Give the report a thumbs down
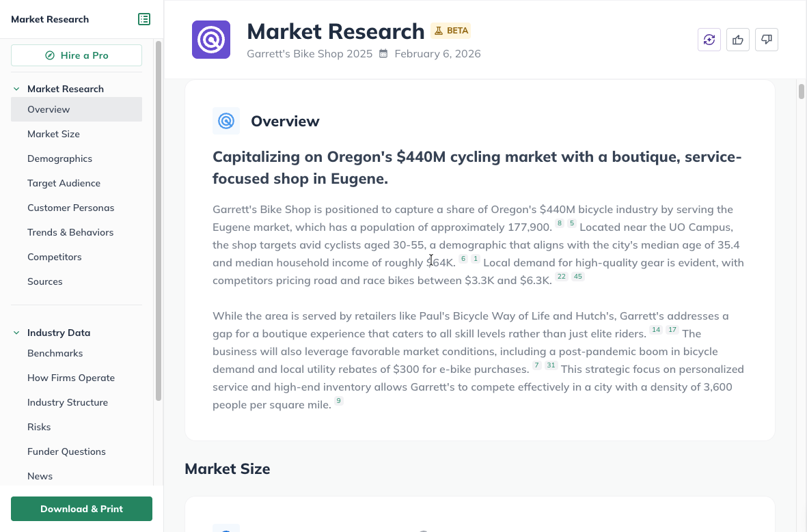Viewport: 807px width, 532px height. [766, 40]
